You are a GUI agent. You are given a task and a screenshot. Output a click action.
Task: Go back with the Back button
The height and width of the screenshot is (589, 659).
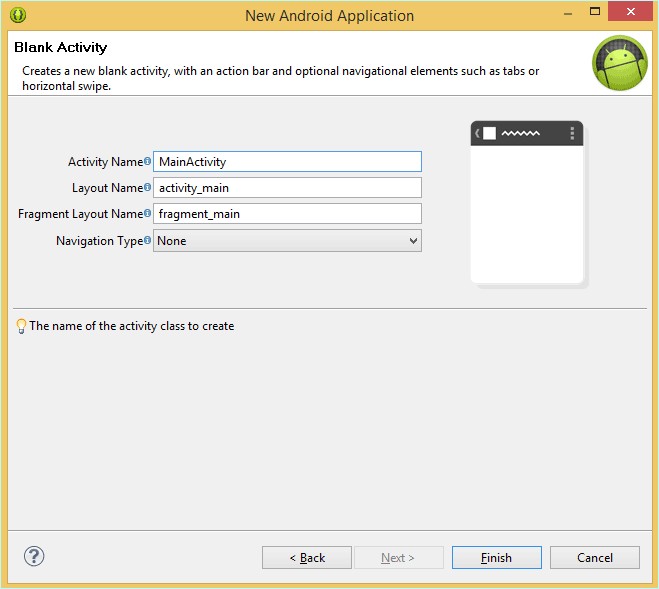(307, 557)
